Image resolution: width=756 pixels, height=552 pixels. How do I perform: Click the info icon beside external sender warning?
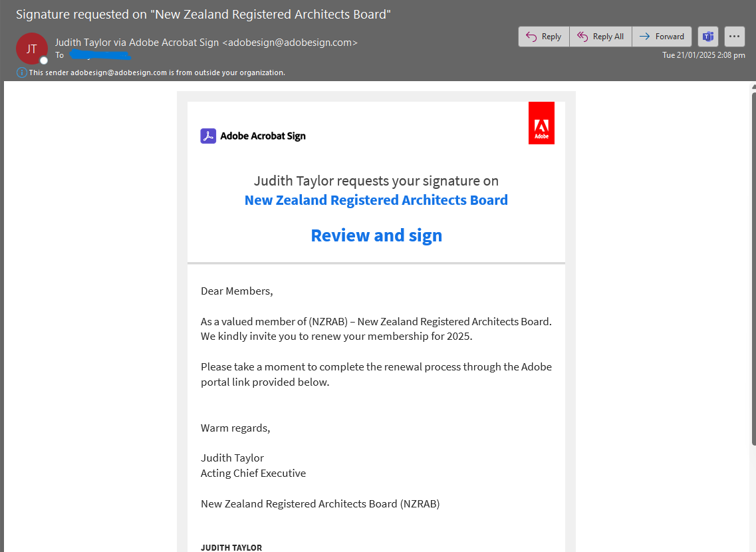[22, 72]
